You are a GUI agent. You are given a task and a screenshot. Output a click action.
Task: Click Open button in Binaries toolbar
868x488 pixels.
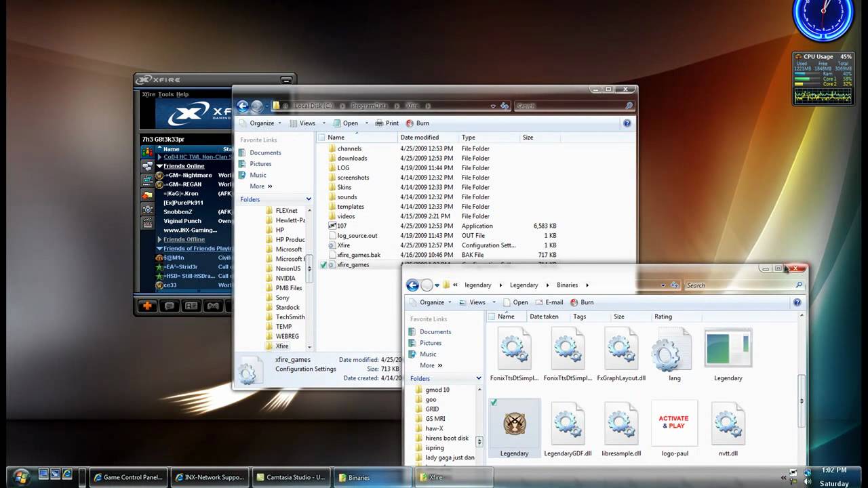click(515, 302)
